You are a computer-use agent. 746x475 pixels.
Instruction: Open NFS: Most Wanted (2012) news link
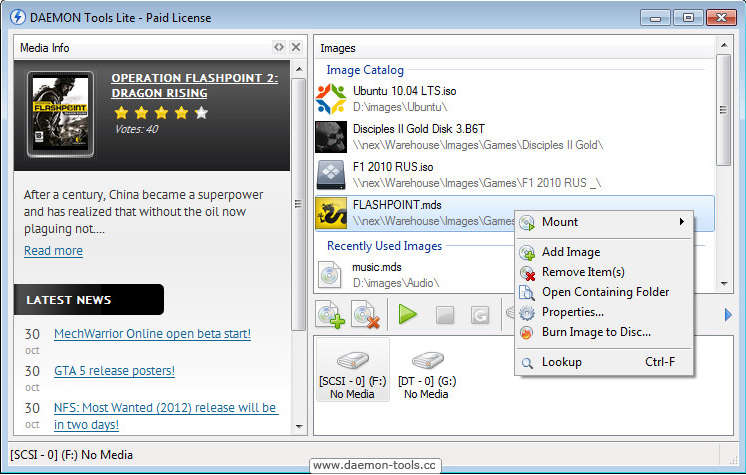point(166,416)
